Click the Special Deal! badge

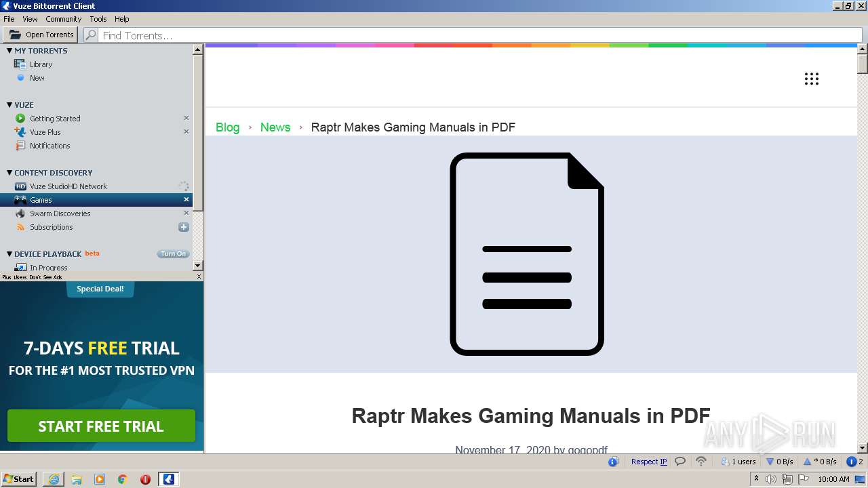click(x=100, y=289)
